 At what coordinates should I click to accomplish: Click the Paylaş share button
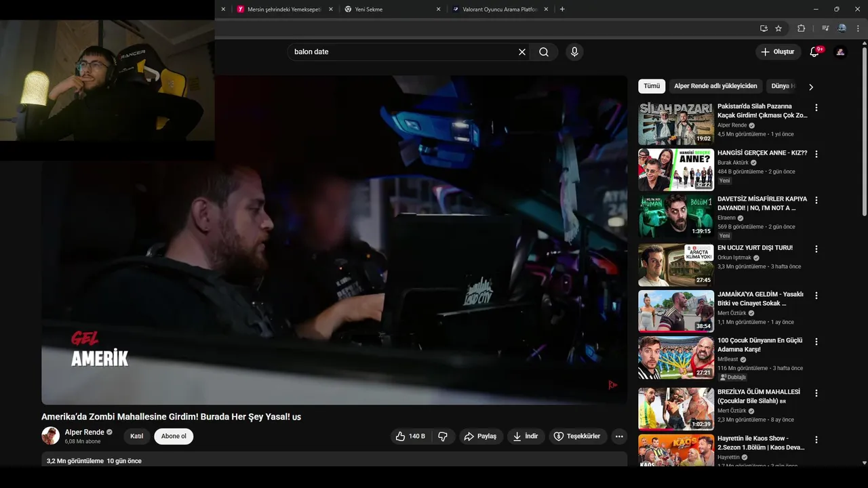pyautogui.click(x=481, y=436)
